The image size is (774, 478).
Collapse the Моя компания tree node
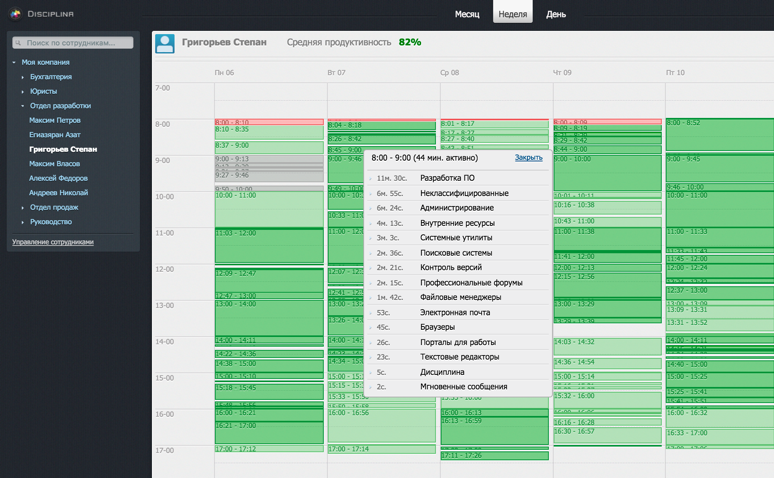(x=14, y=62)
